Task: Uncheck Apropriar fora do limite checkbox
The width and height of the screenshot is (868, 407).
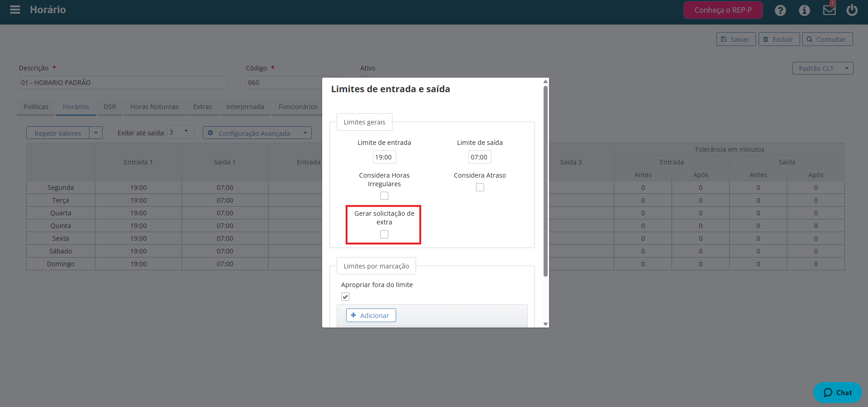Action: (345, 297)
